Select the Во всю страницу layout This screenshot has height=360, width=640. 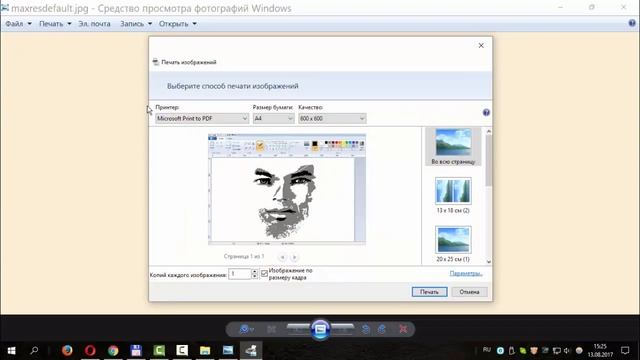(x=453, y=147)
